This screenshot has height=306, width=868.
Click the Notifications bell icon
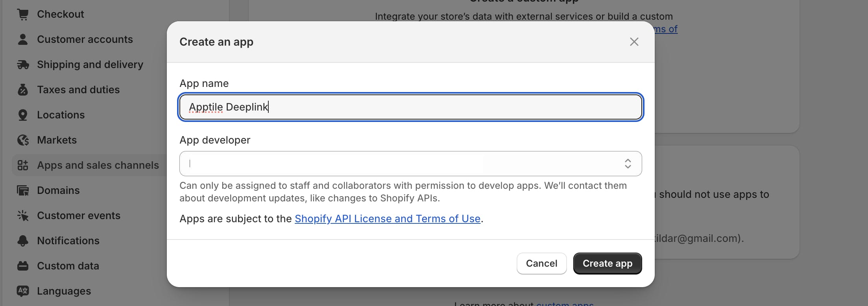tap(23, 241)
